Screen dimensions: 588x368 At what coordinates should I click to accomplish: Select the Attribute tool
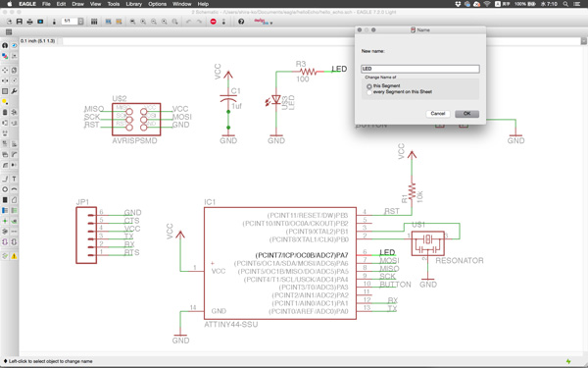click(5, 232)
